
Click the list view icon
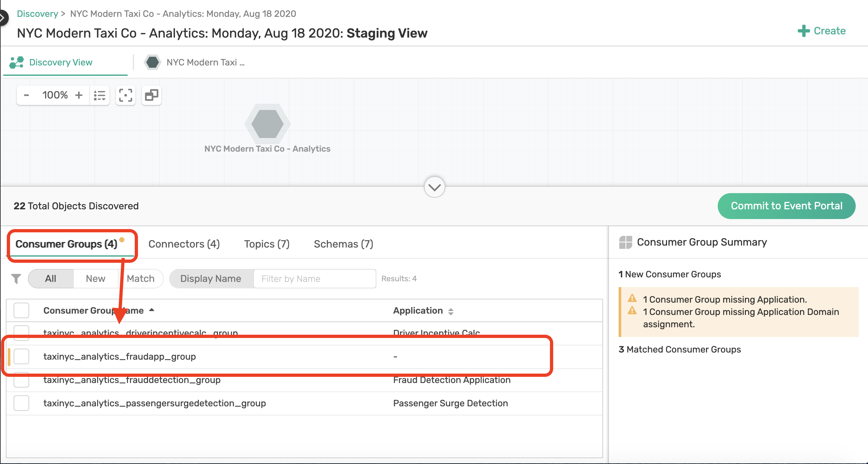100,94
